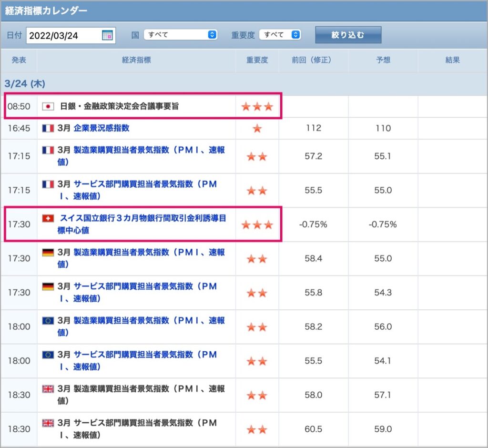Click the UK flag in the 58.0 row
Screen dimensions: 488x448
point(48,388)
